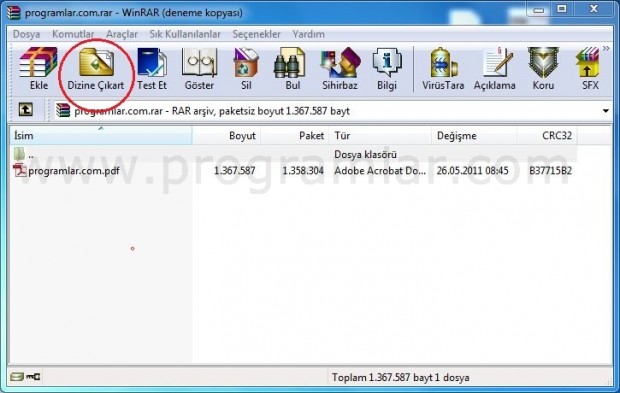
Task: Open the address bar dropdown arrow
Action: coord(606,111)
